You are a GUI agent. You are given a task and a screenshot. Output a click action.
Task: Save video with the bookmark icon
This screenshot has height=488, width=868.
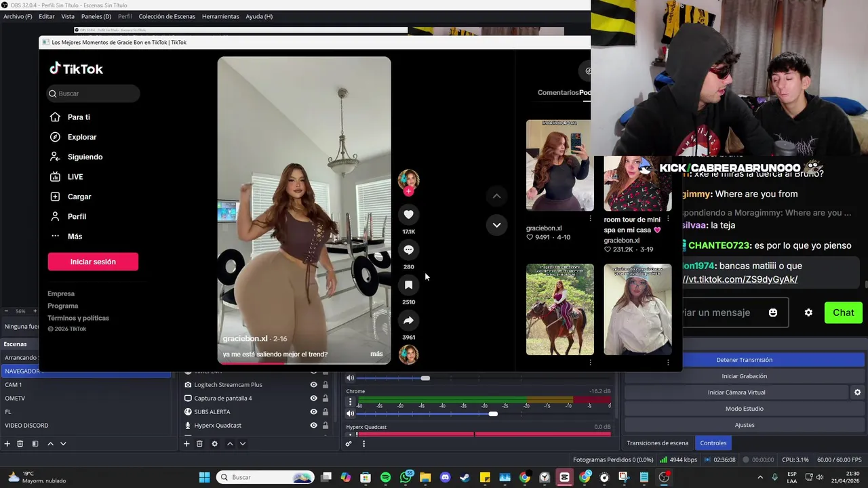click(x=408, y=285)
